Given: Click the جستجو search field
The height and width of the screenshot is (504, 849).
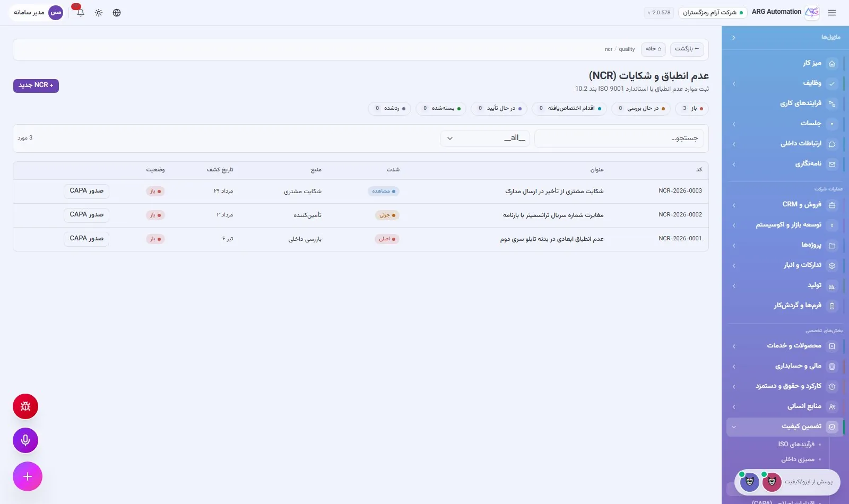Looking at the screenshot, I should point(619,138).
